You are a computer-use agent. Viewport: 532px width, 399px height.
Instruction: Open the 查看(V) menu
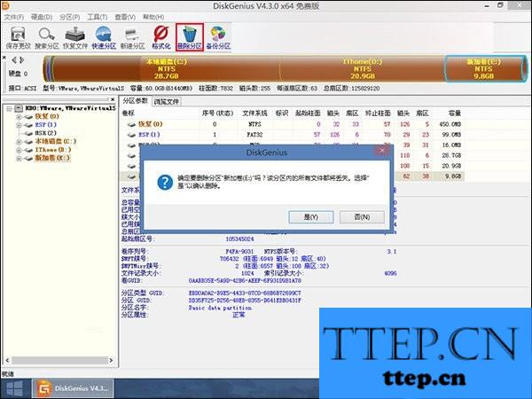[125, 17]
